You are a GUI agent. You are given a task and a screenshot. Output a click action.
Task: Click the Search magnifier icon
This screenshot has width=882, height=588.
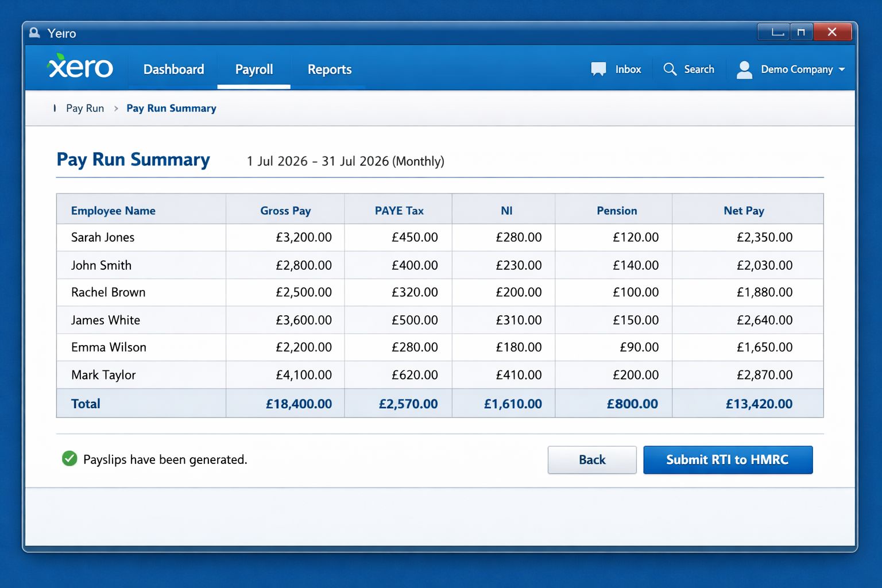pos(670,69)
